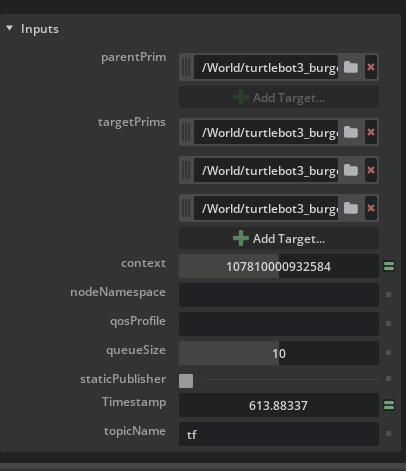Click the targetPrims label
The height and width of the screenshot is (471, 406).
tap(132, 123)
